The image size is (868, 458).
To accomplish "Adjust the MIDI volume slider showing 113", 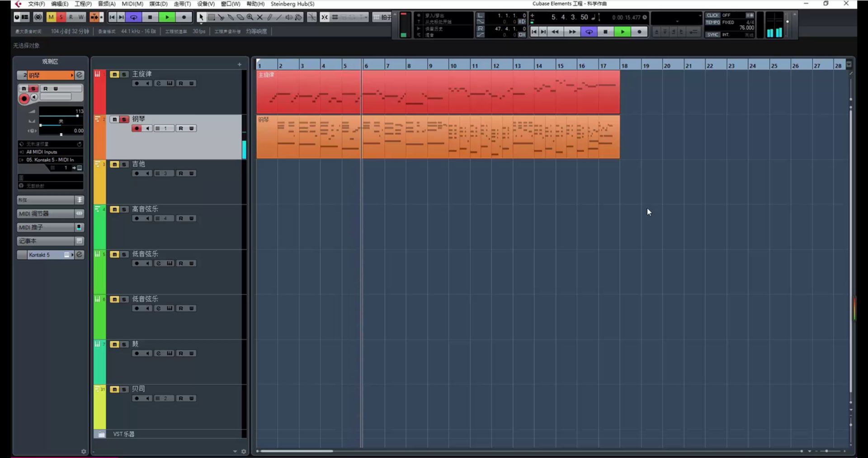I will point(61,115).
